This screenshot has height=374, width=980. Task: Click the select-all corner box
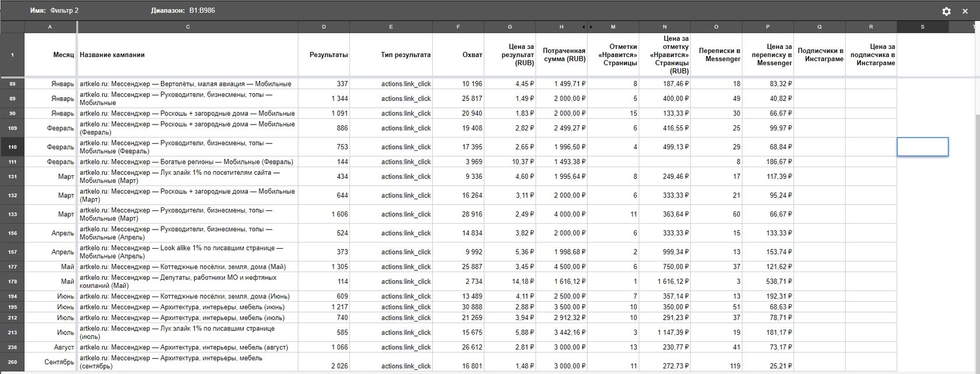pyautogui.click(x=12, y=27)
